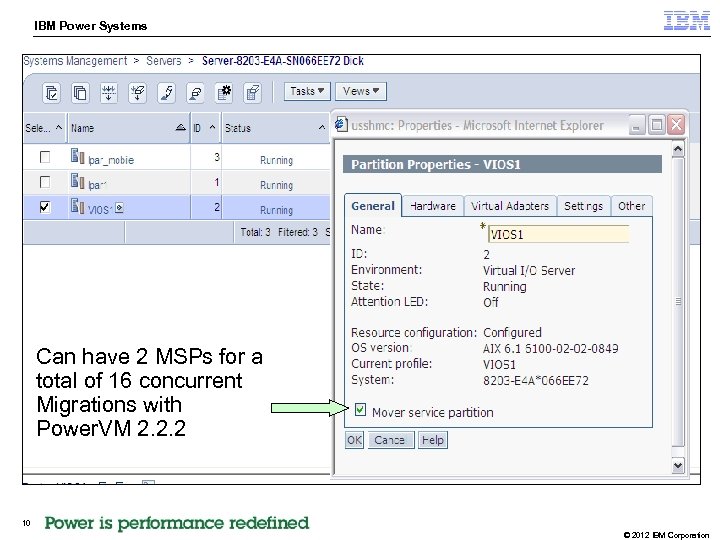Image resolution: width=720 pixels, height=540 pixels.
Task: Open the lpar_mobile partition link
Action: [111, 160]
